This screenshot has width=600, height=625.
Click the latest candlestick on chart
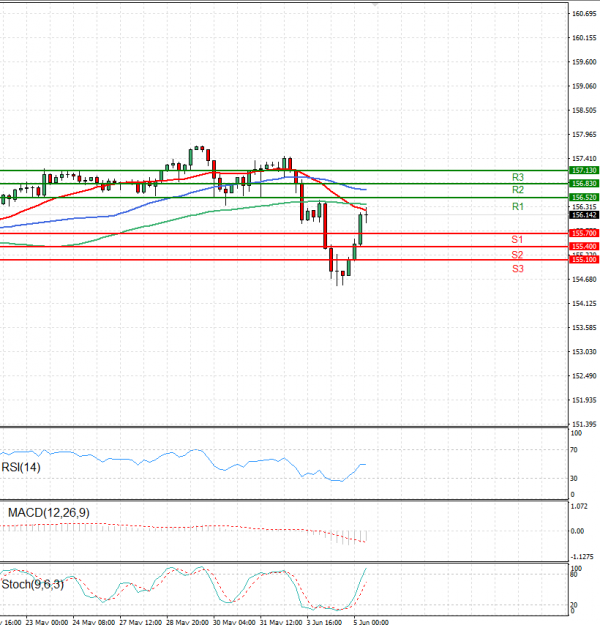(366, 215)
